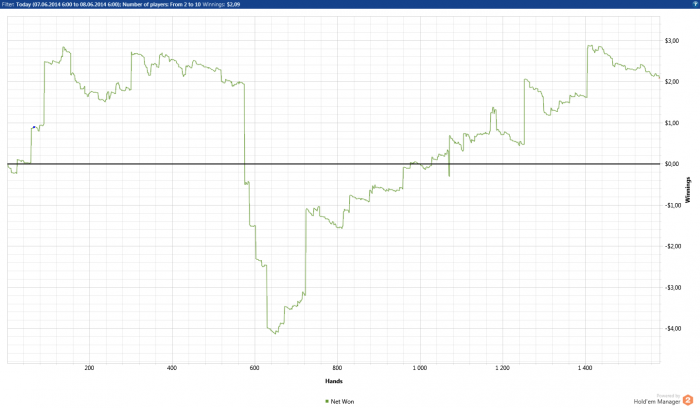Click the 'Winnings' y-axis title
The width and height of the screenshot is (700, 408).
coord(688,190)
